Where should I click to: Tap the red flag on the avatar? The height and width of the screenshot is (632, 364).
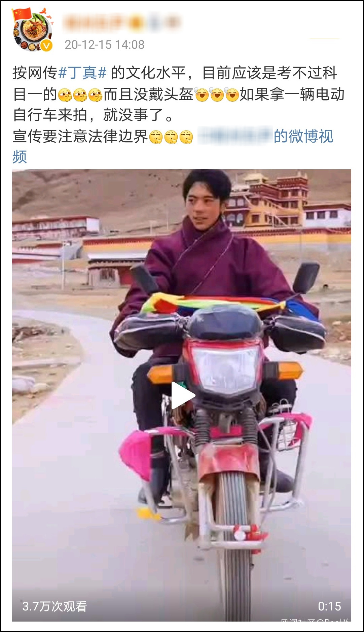[x=22, y=14]
